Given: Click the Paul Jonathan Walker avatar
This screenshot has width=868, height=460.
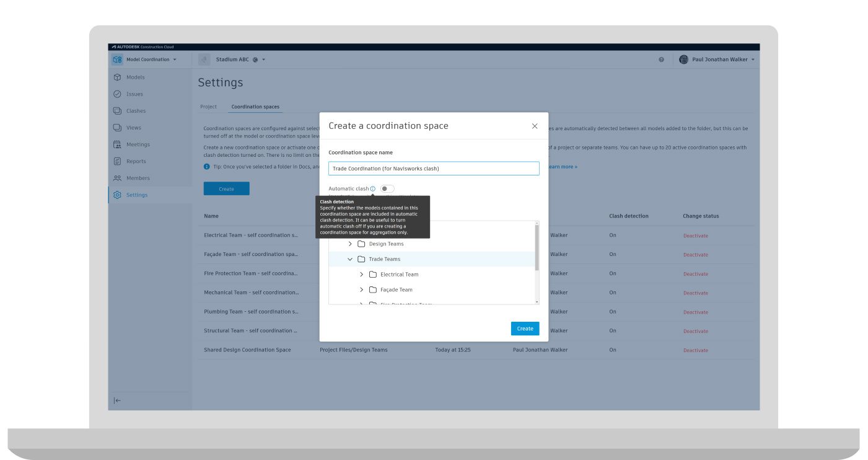Looking at the screenshot, I should (683, 60).
